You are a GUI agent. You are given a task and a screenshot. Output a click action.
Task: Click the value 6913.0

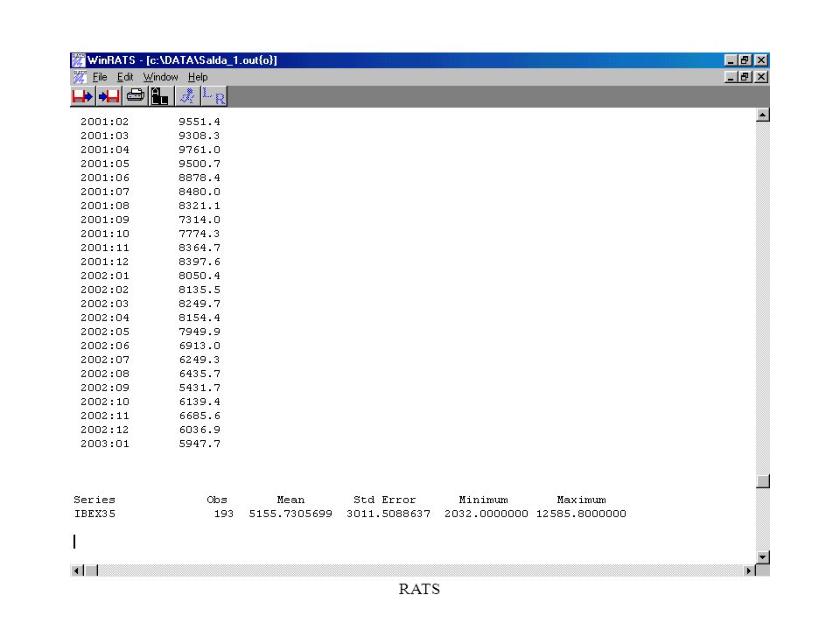pyautogui.click(x=199, y=346)
